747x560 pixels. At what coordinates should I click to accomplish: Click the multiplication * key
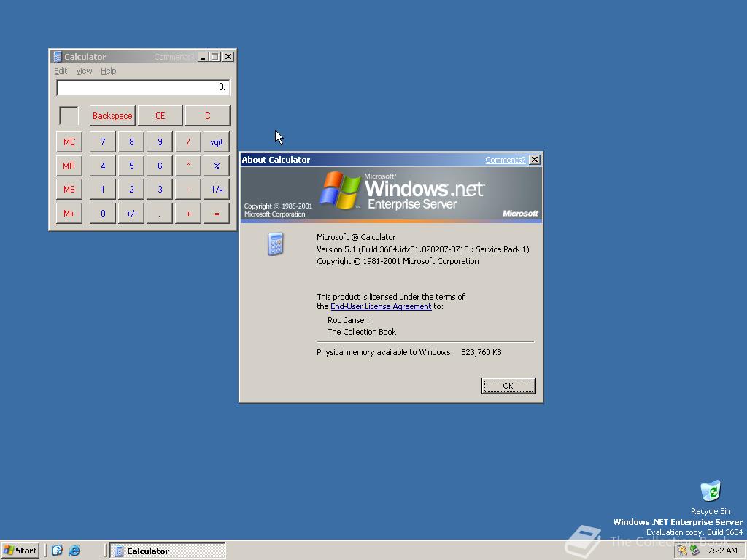point(188,166)
